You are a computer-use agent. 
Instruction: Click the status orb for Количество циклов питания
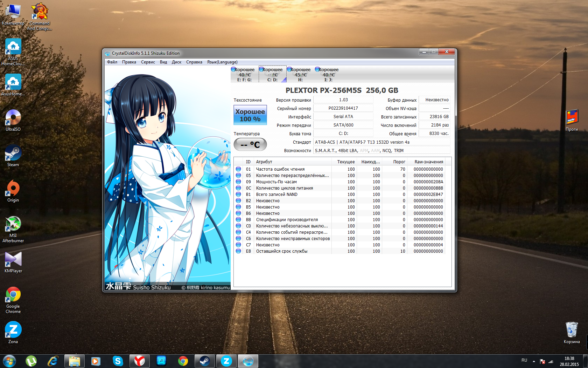tap(238, 188)
